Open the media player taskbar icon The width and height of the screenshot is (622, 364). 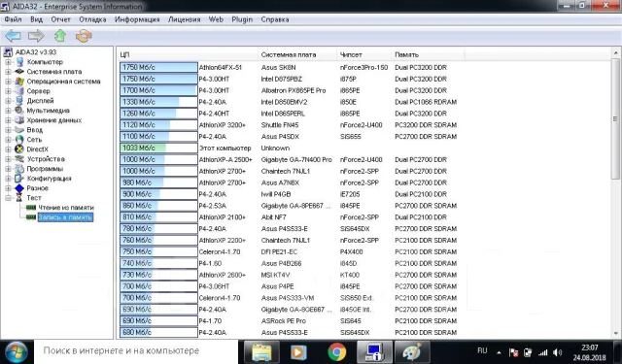298,351
